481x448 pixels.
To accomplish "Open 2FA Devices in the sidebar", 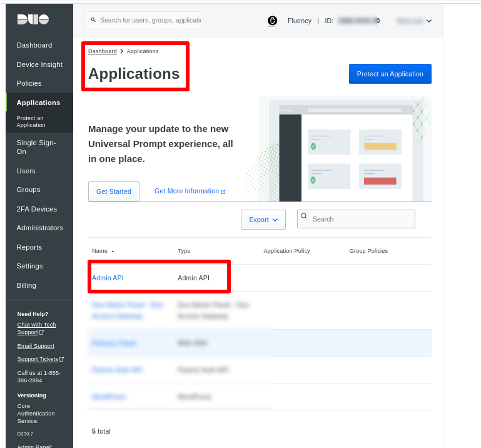I will tap(36, 209).
